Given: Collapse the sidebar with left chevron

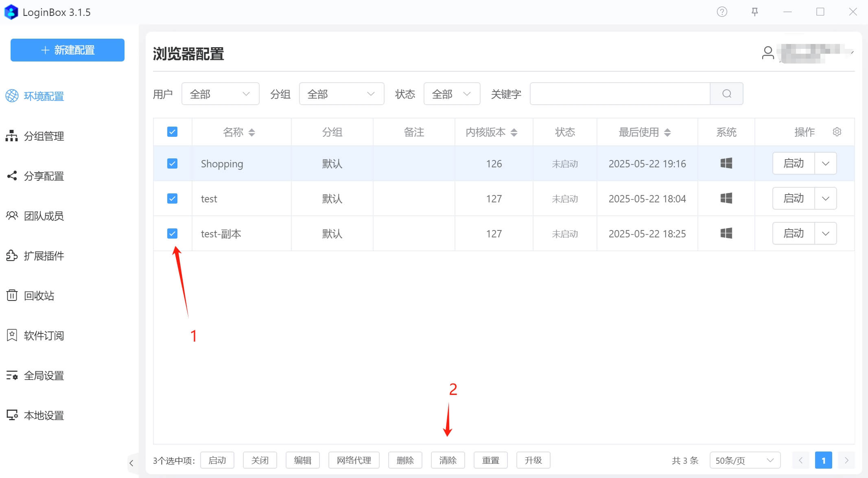Looking at the screenshot, I should tap(131, 463).
